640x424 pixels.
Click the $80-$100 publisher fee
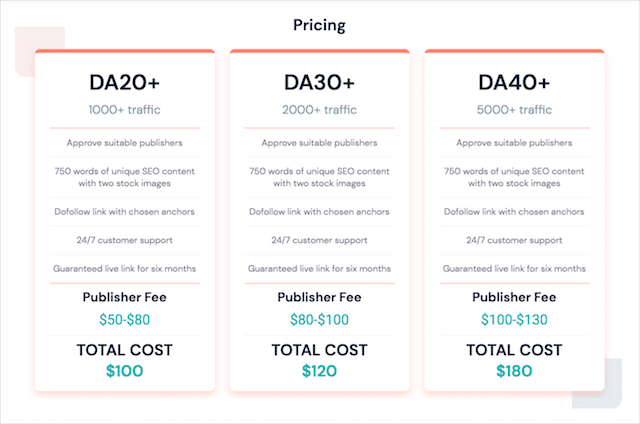(319, 320)
